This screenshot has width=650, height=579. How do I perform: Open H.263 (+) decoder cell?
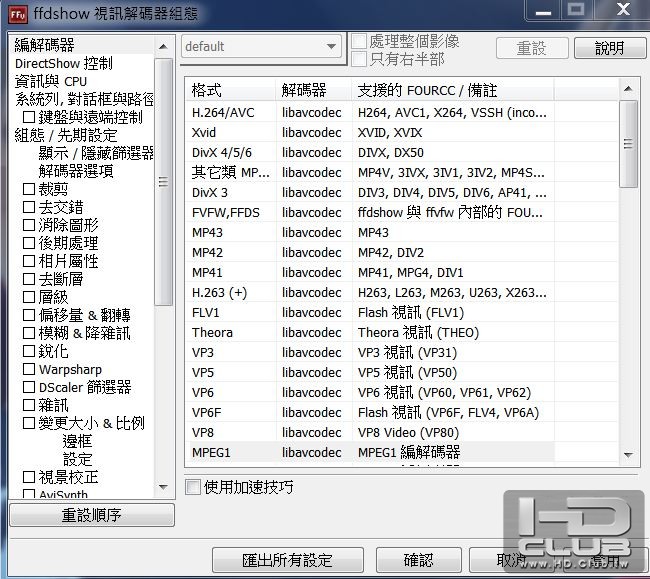pos(312,293)
